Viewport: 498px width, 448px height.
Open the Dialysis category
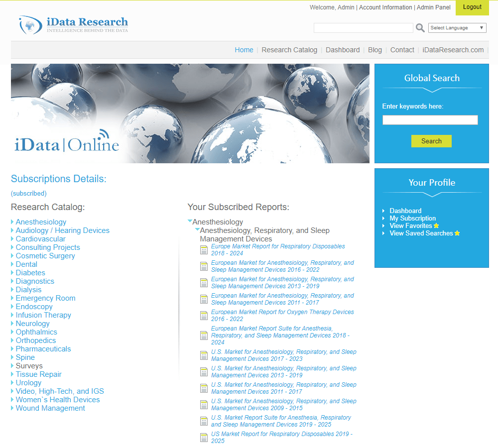click(28, 290)
